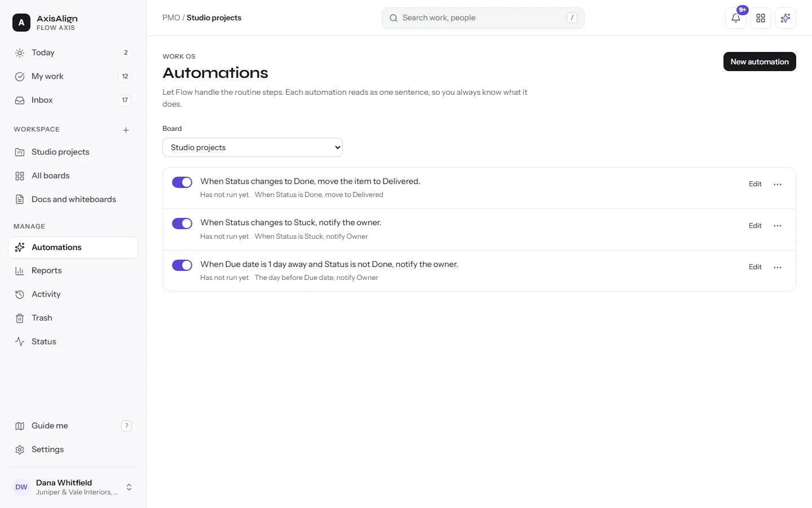Viewport: 812px width, 508px height.
Task: Click the All boards grid icon
Action: [20, 176]
